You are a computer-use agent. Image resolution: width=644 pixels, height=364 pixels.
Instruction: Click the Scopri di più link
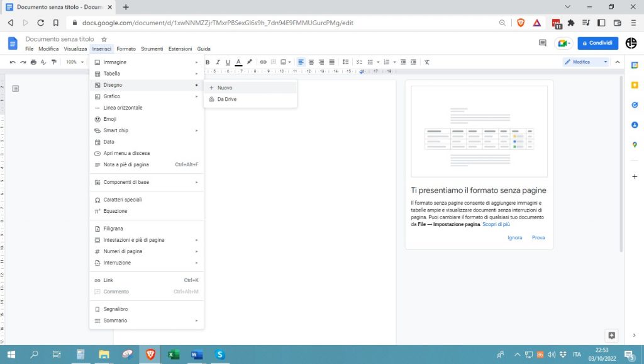click(x=496, y=224)
